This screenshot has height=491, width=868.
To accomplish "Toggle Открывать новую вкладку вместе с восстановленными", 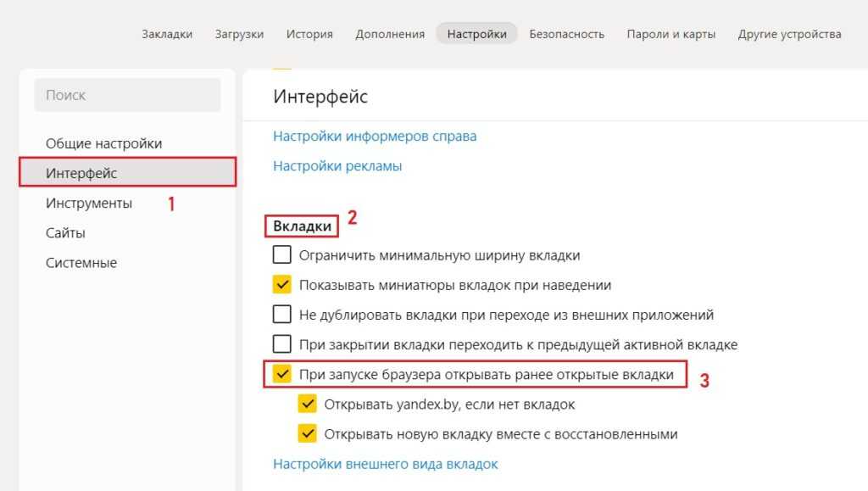I will point(307,434).
